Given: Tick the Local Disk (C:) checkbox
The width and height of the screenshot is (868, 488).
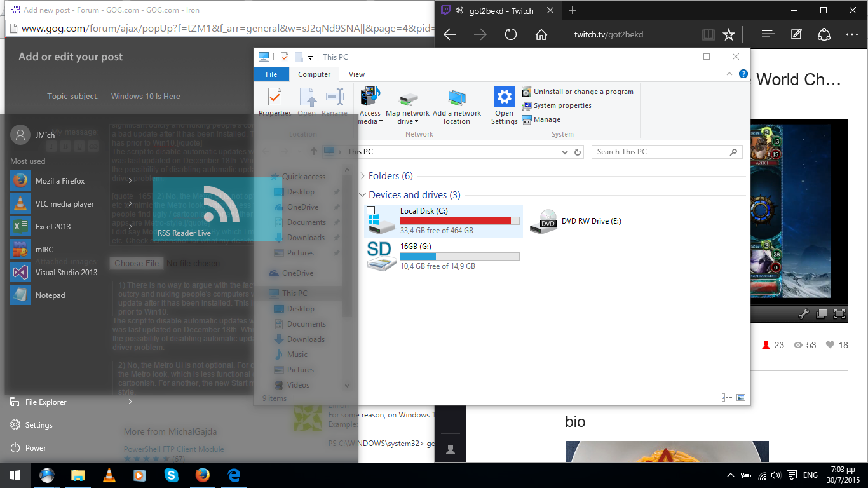Looking at the screenshot, I should point(371,210).
